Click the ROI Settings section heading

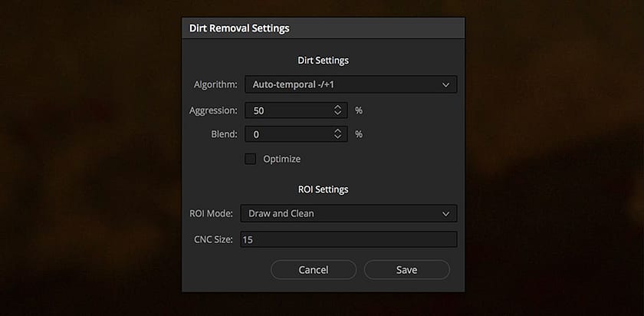[324, 189]
